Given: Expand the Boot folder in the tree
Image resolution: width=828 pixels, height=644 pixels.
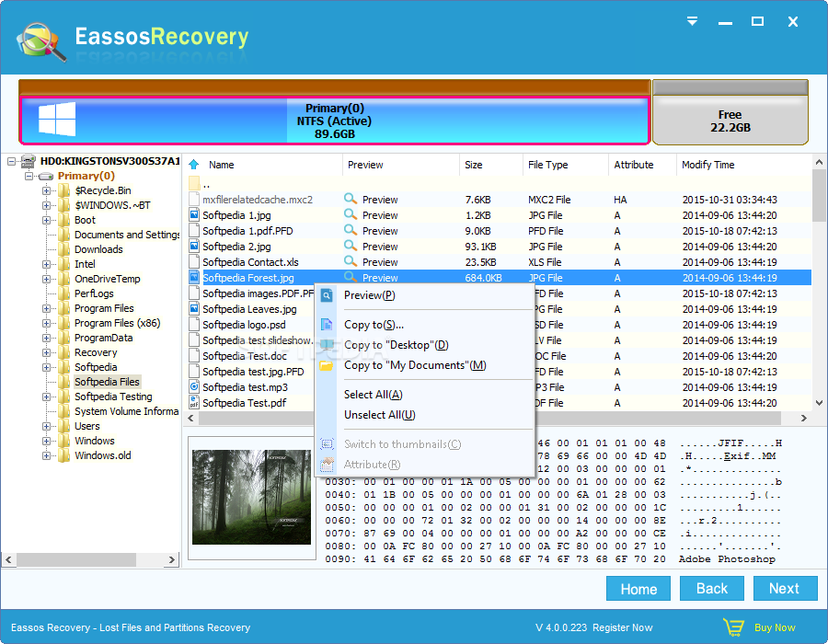Looking at the screenshot, I should click(x=47, y=220).
